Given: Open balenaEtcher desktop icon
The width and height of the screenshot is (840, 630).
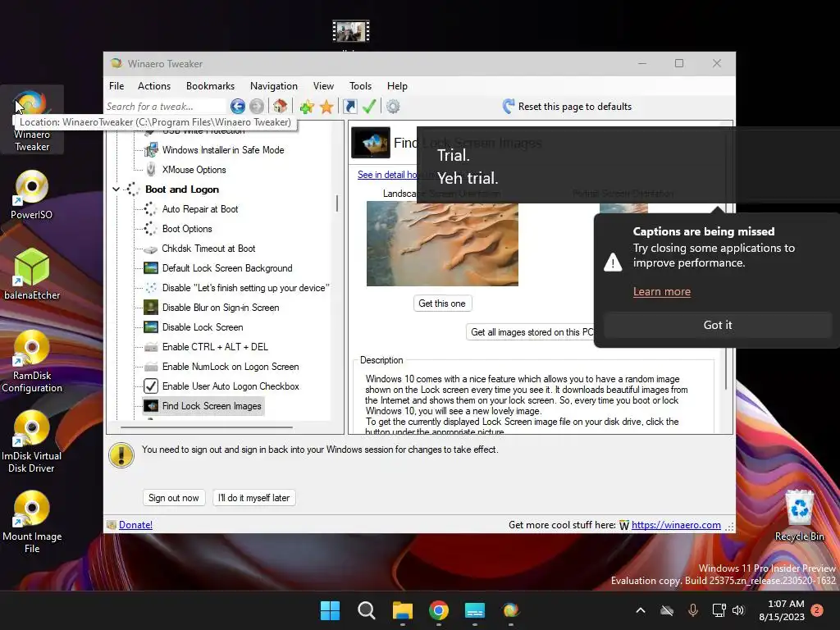Looking at the screenshot, I should [x=32, y=274].
